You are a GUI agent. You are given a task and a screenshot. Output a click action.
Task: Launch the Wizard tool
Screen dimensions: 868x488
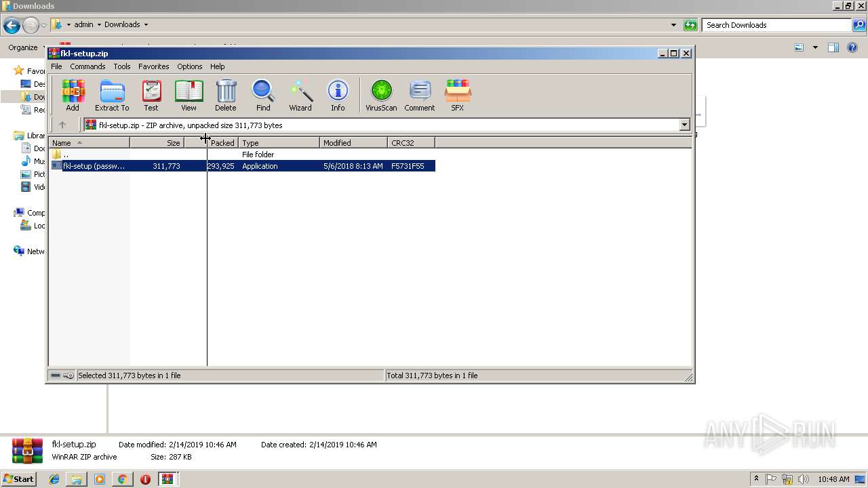click(x=300, y=95)
